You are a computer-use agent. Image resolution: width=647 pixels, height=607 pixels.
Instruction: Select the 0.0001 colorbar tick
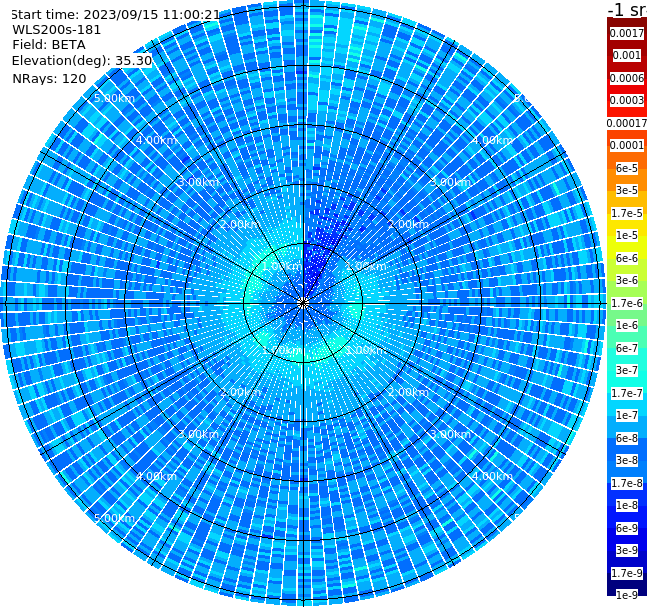[627, 145]
